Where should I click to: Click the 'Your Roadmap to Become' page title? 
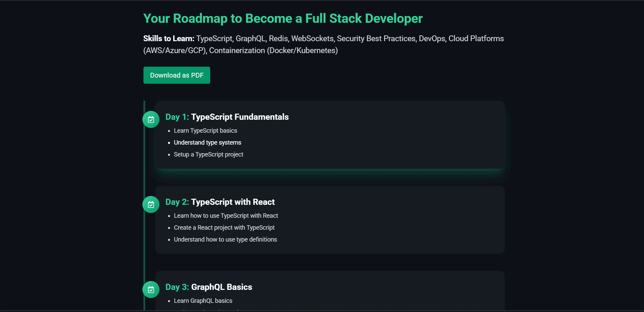tap(282, 18)
